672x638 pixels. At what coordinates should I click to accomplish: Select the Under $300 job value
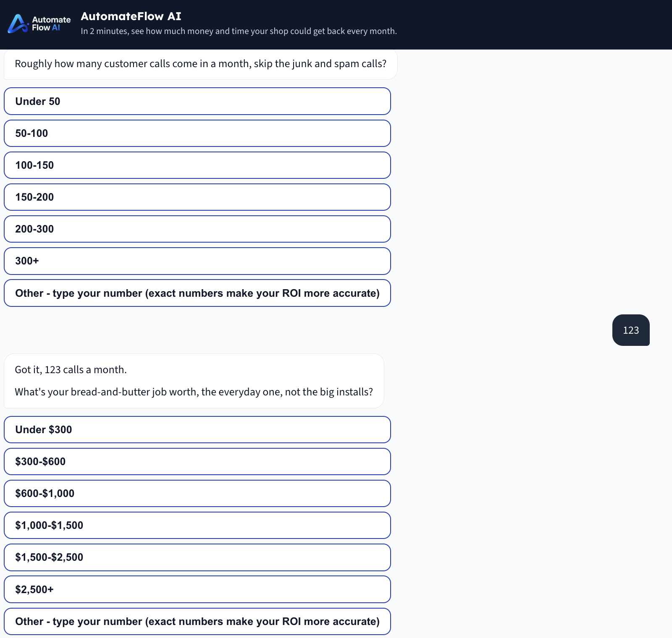point(197,429)
